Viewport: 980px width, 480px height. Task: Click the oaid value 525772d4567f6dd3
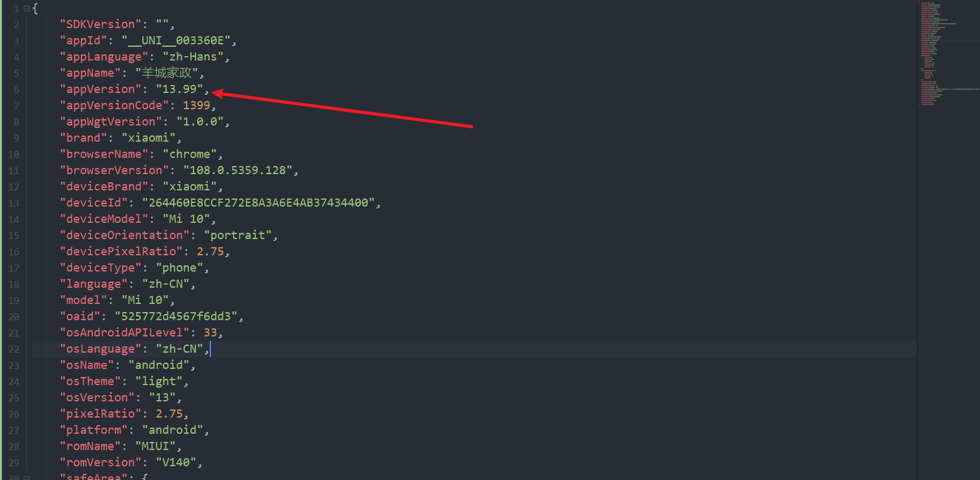click(x=176, y=316)
